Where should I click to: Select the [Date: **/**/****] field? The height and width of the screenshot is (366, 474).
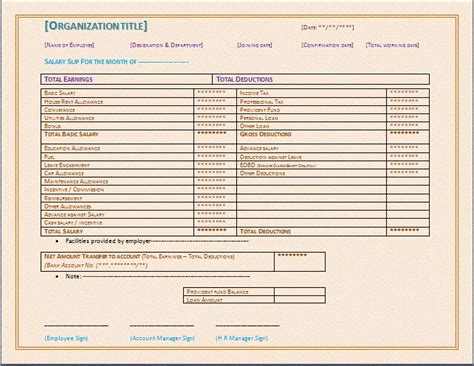328,27
